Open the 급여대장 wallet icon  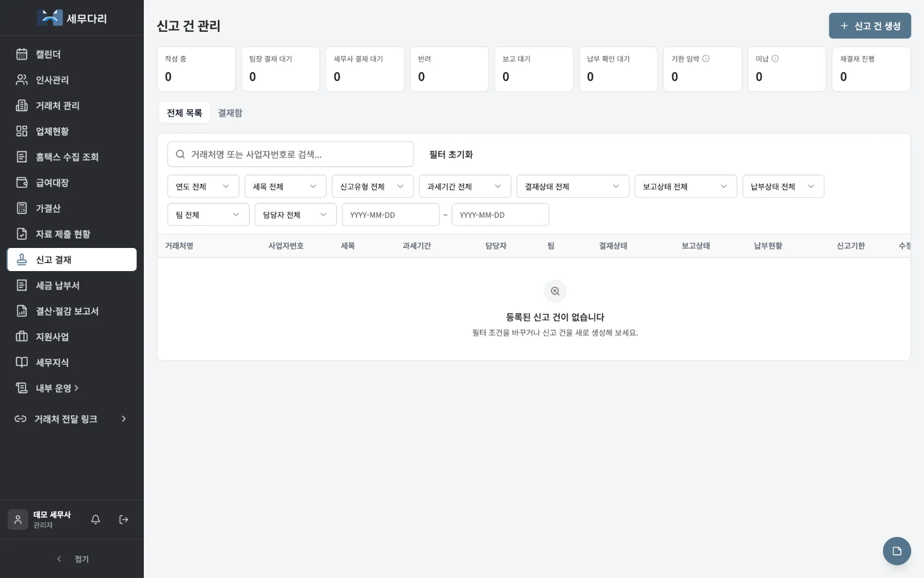(x=22, y=183)
